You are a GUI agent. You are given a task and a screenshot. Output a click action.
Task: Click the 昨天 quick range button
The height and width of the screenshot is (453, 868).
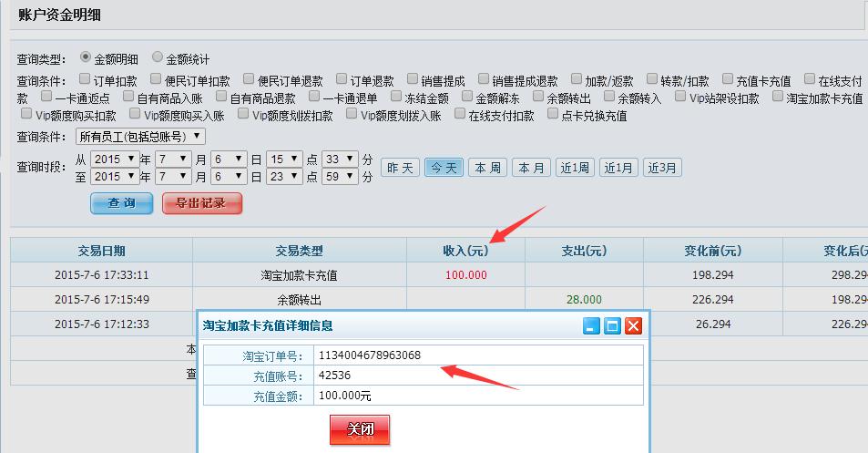tap(400, 168)
